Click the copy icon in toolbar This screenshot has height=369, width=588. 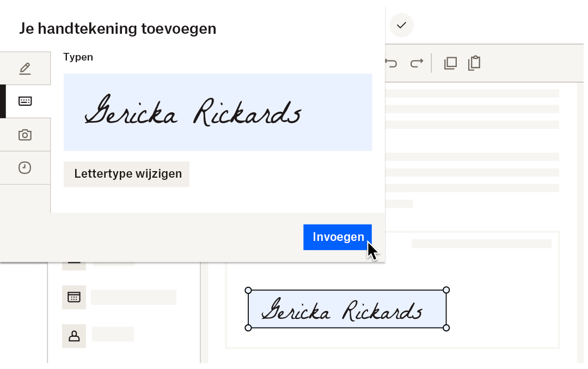(x=450, y=63)
